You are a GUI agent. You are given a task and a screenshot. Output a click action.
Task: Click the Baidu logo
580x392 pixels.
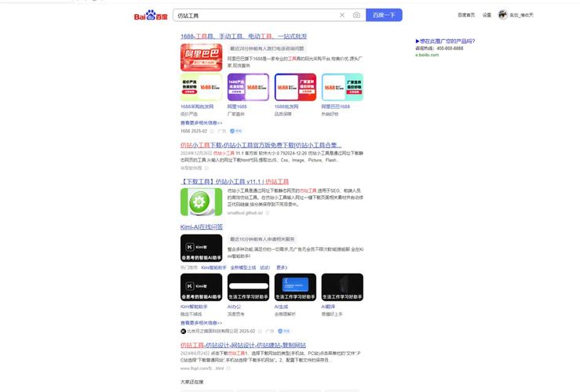tap(150, 15)
